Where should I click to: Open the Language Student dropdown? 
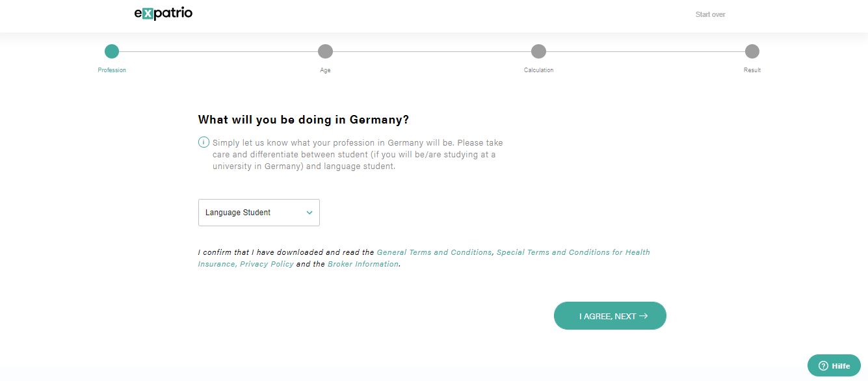pos(258,213)
